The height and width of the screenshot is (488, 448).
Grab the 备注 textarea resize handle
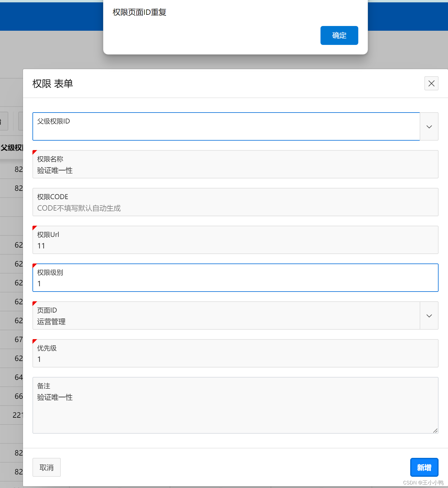435,431
